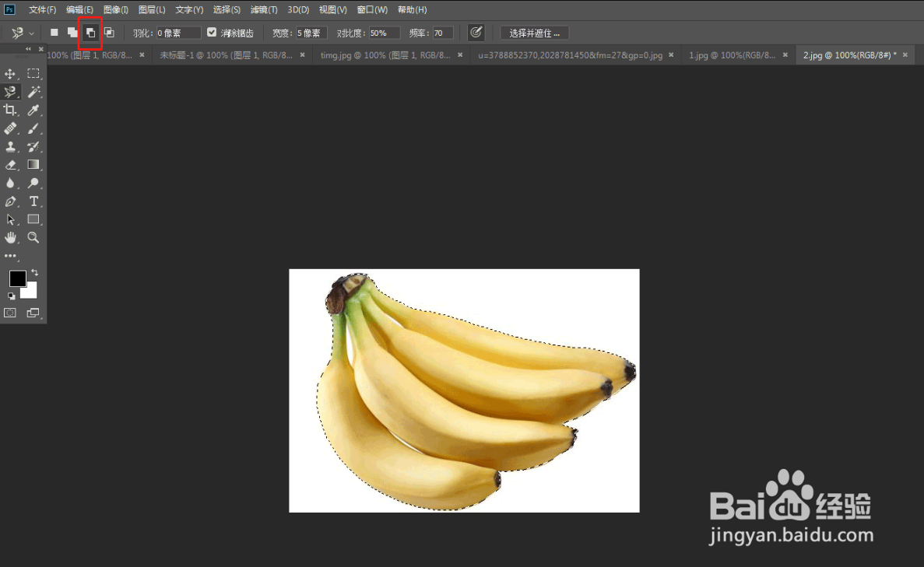Choose Add to Selection mode
Image resolution: width=924 pixels, height=567 pixels.
tap(72, 33)
